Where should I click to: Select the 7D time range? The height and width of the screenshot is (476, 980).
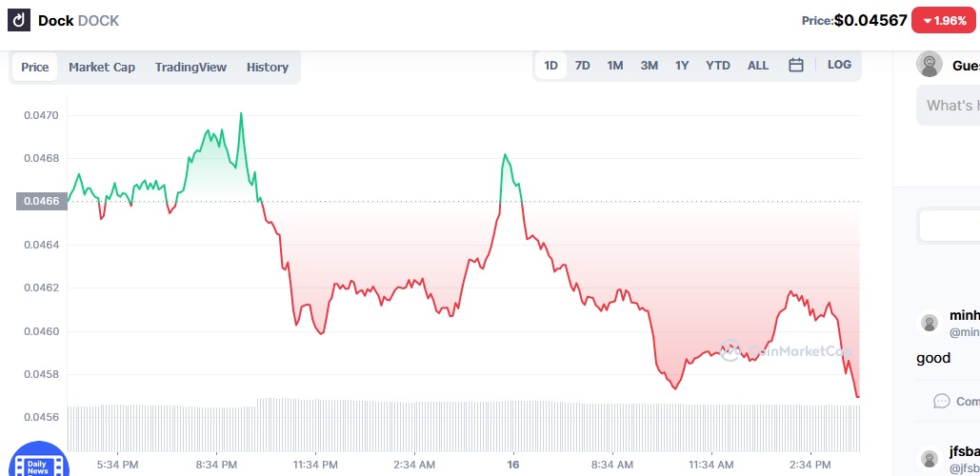coord(583,65)
